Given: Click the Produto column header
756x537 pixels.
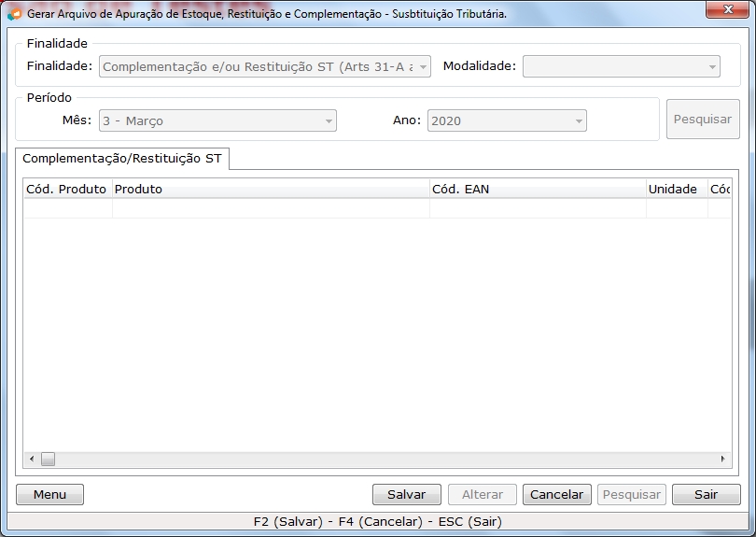Looking at the screenshot, I should [x=270, y=190].
